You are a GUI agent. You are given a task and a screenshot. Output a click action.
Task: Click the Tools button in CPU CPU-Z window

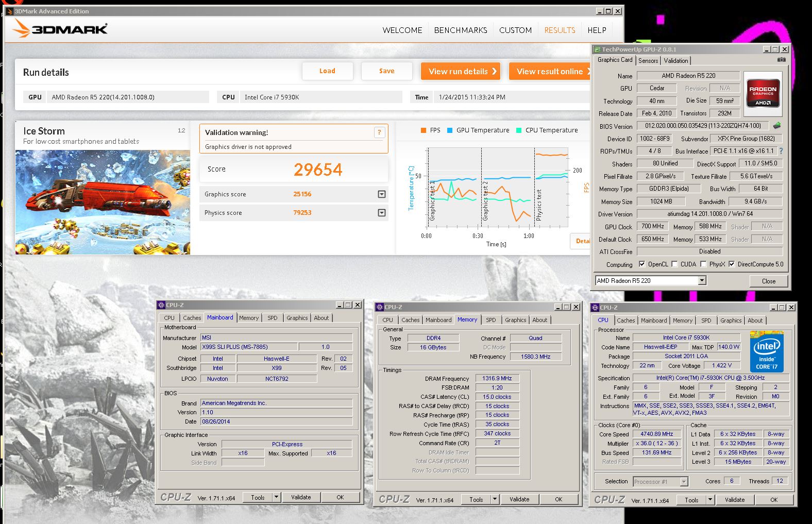(x=691, y=500)
